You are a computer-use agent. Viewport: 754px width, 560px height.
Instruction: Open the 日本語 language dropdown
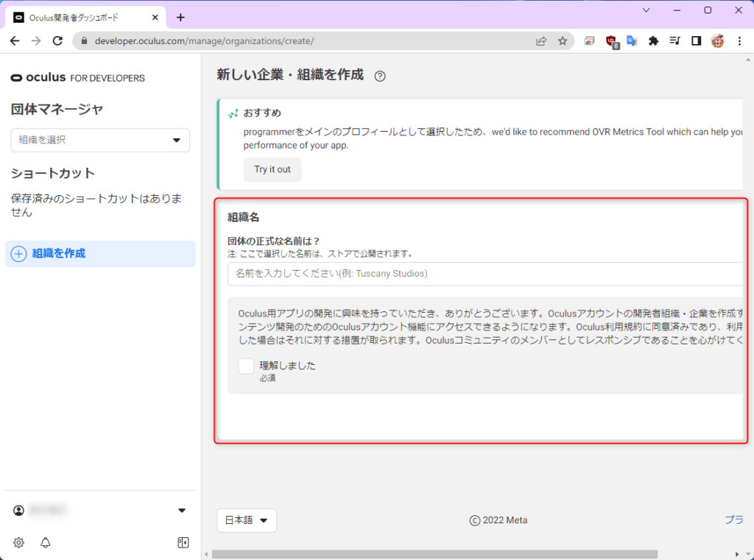(x=247, y=520)
